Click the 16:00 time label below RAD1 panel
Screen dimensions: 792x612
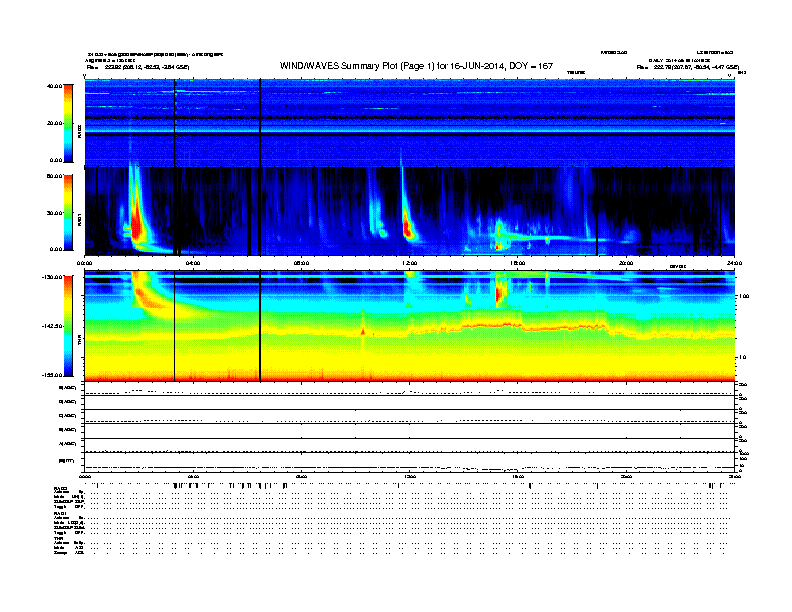[518, 263]
